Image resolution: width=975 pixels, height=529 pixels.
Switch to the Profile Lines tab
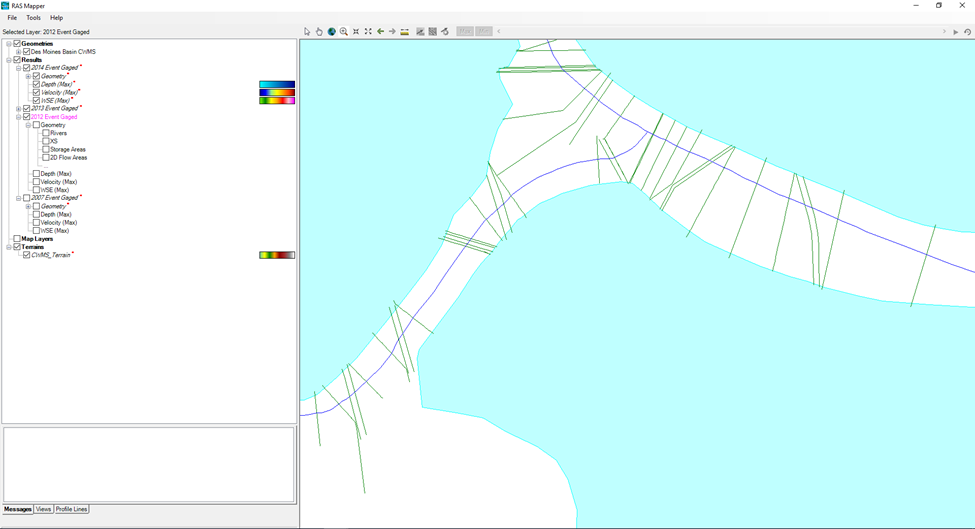[x=72, y=509]
